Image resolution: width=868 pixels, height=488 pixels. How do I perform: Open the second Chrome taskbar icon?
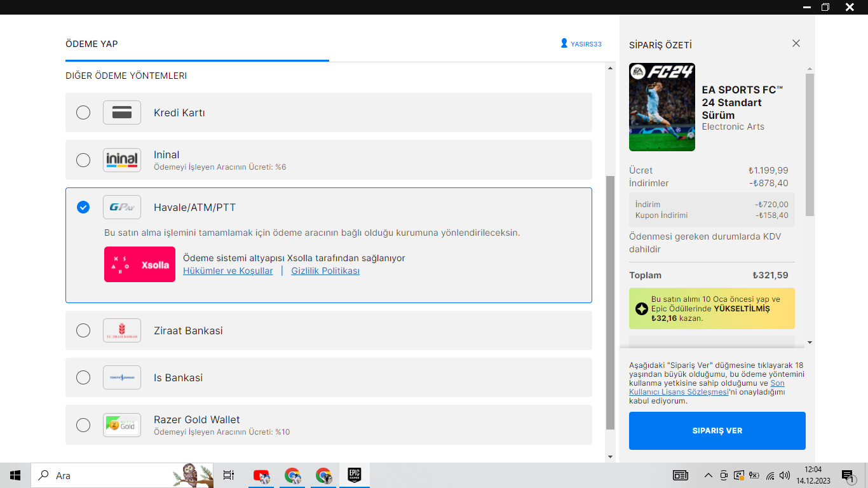tap(323, 475)
